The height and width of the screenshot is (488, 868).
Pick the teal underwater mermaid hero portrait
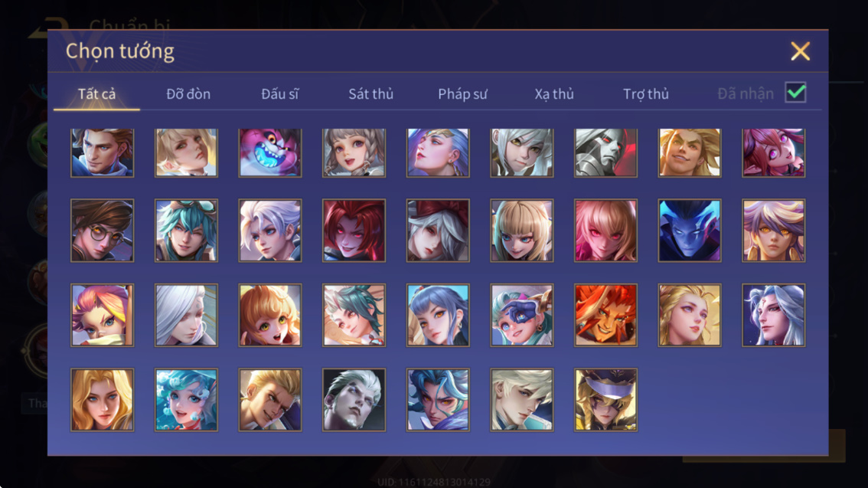click(x=186, y=400)
